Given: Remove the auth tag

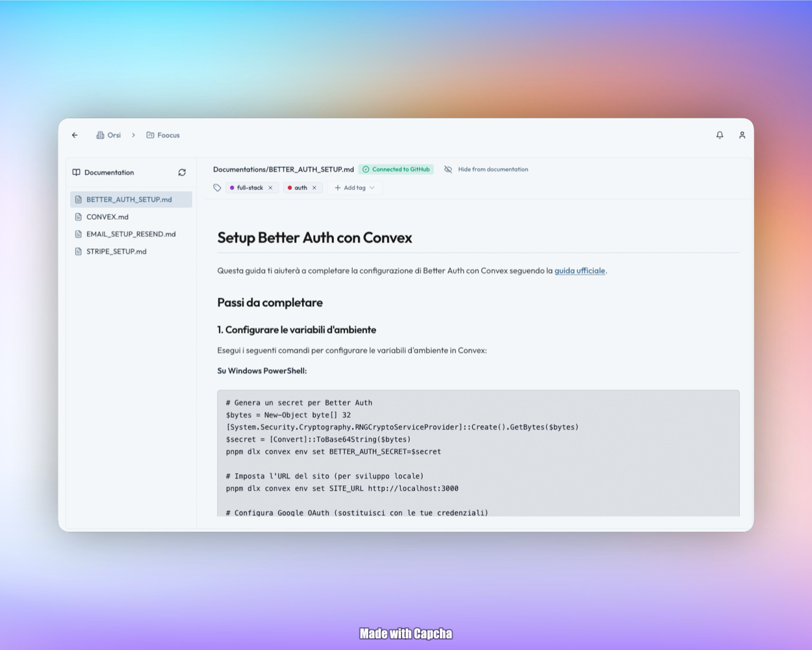Looking at the screenshot, I should [314, 188].
